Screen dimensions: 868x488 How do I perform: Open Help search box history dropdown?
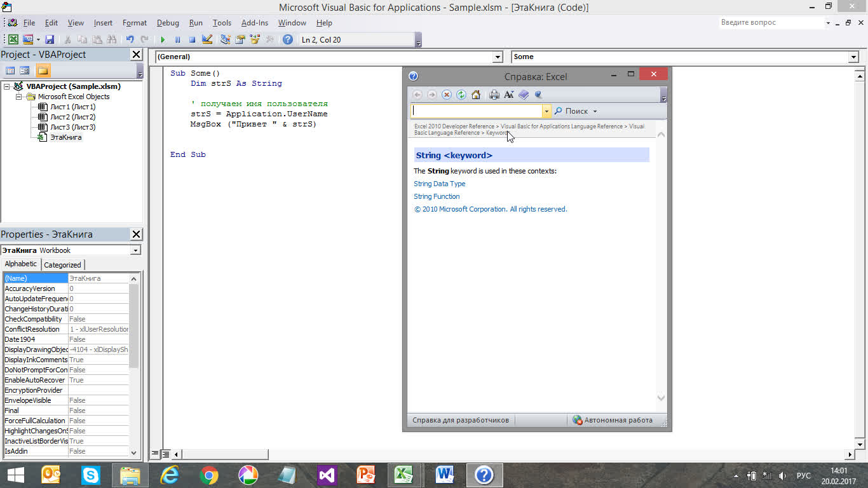click(546, 111)
